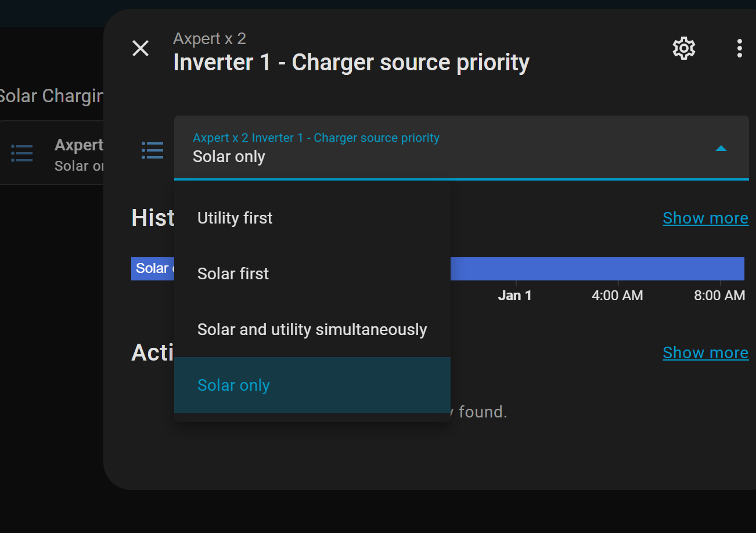Viewport: 756px width, 533px height.
Task: Show more for the History section
Action: pos(705,218)
